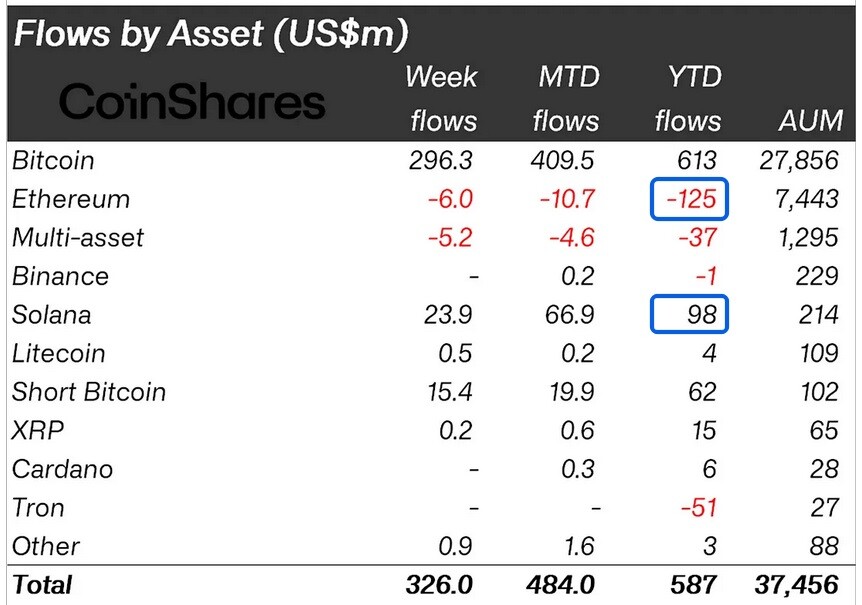The width and height of the screenshot is (862, 605).
Task: Click the highlighted Ethereum YTD value -125
Action: pyautogui.click(x=689, y=199)
